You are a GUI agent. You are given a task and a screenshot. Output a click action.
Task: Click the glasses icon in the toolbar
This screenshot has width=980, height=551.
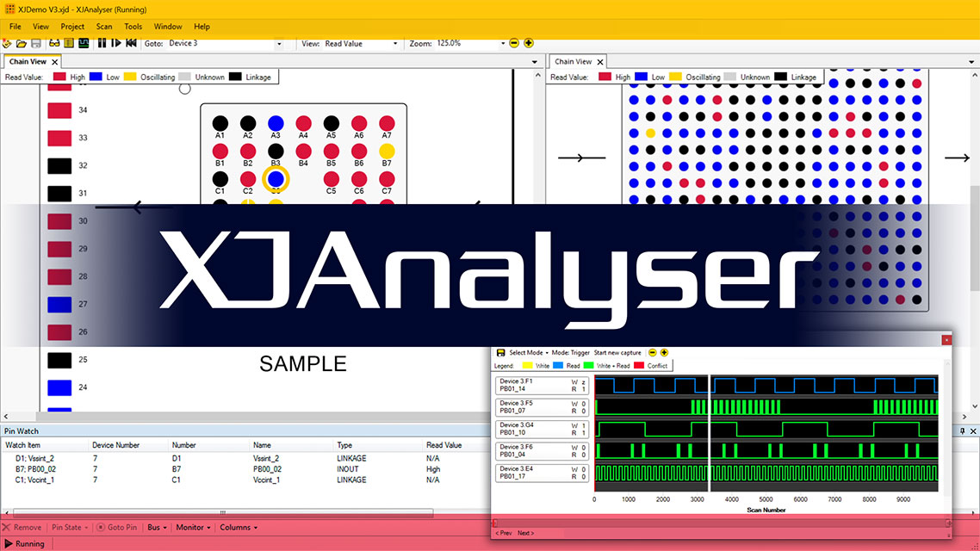(x=54, y=43)
